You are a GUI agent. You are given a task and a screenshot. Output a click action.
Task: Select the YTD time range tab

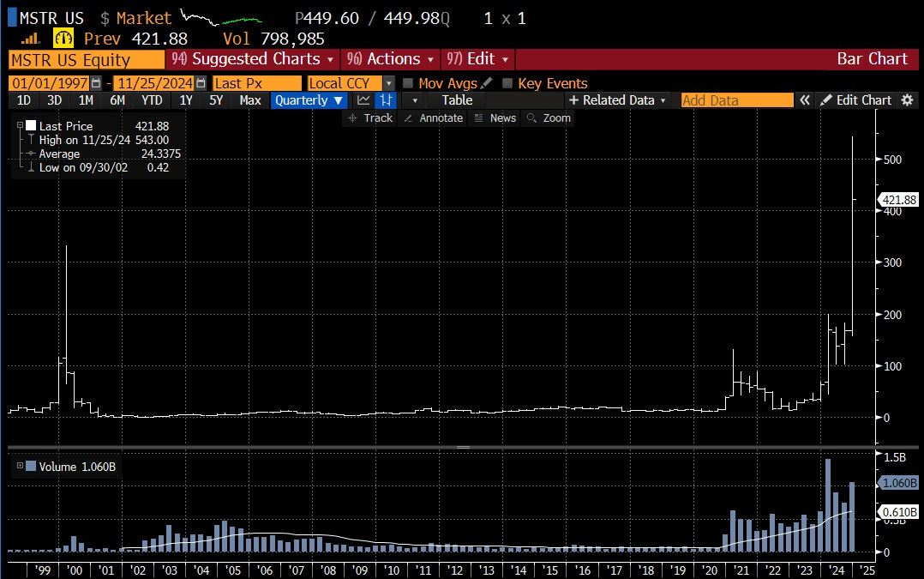[152, 100]
